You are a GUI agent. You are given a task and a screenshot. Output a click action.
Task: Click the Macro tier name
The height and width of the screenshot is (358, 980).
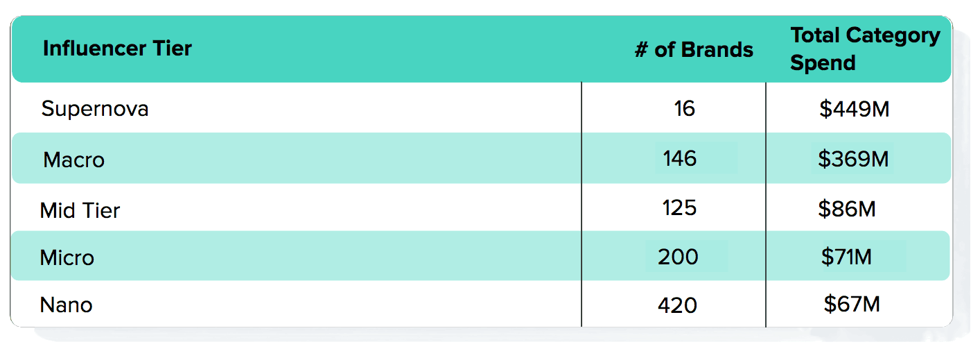[x=73, y=160]
